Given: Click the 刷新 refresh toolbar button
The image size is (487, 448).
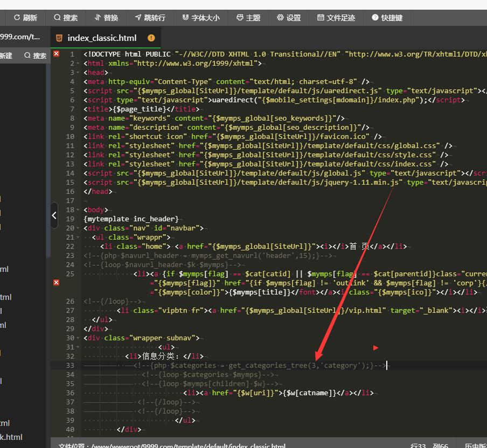Looking at the screenshot, I should (25, 18).
